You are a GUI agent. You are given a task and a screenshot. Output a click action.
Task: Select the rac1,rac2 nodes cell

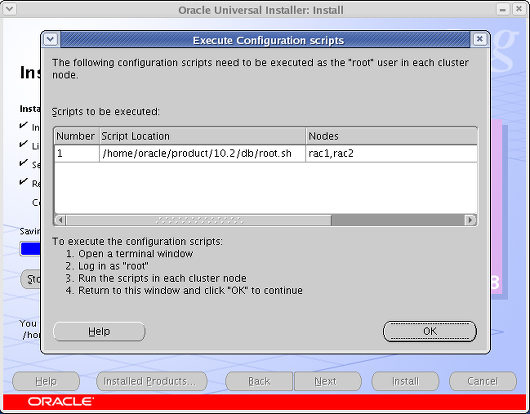(391, 154)
